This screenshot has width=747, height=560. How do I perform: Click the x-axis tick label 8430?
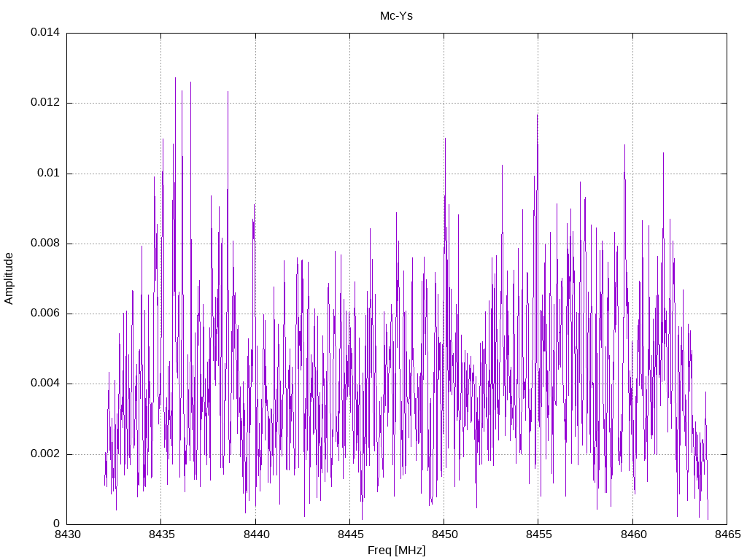(x=67, y=534)
